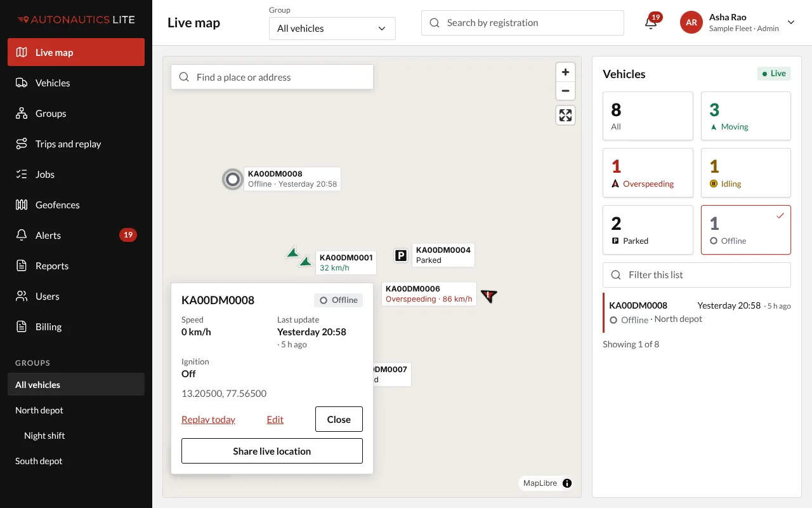Click offline marker for KA00DM0008
Screen dimensions: 812x508
point(233,180)
